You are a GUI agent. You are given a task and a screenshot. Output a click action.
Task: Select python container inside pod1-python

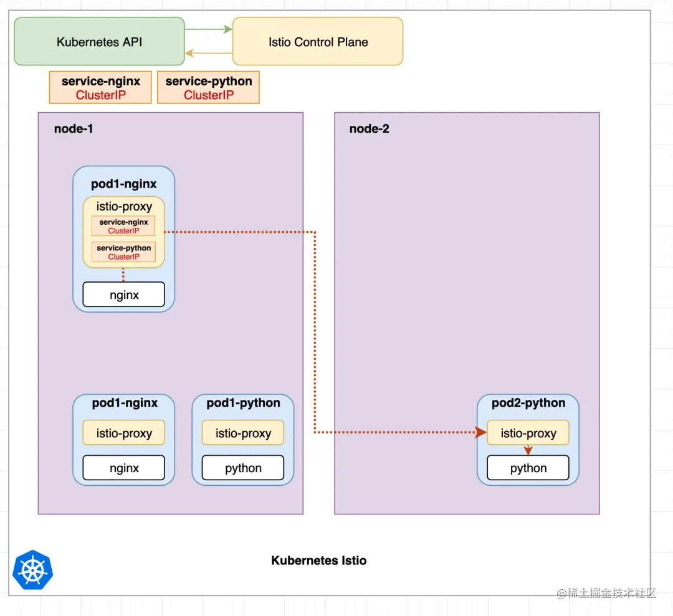point(243,468)
